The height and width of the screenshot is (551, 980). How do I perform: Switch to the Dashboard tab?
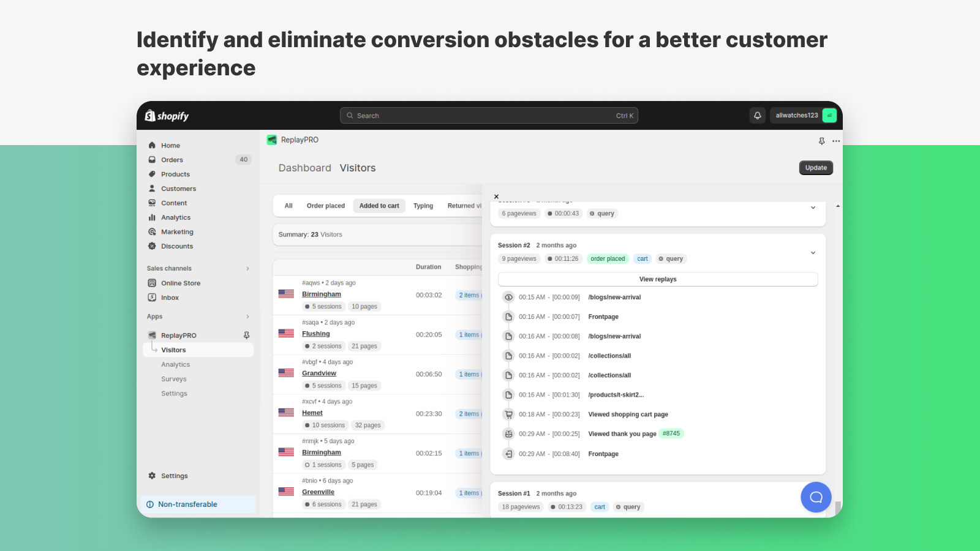coord(304,167)
